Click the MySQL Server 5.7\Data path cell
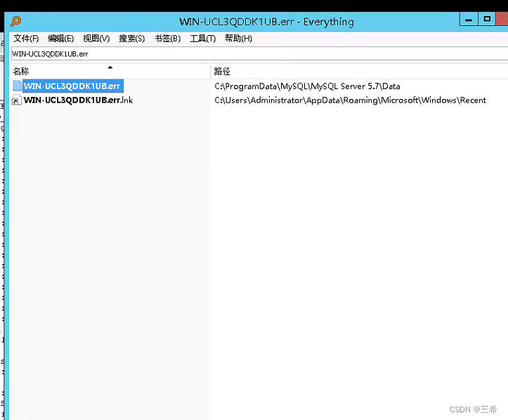 [x=307, y=86]
